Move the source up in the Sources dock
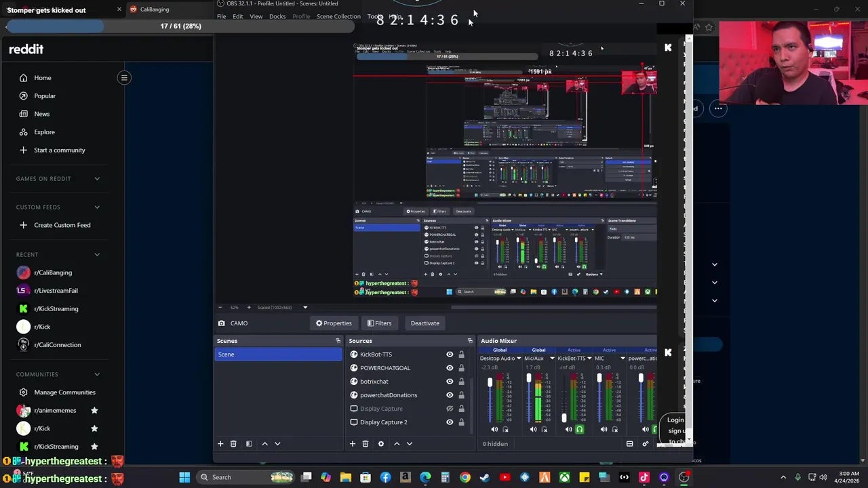 [x=397, y=444]
